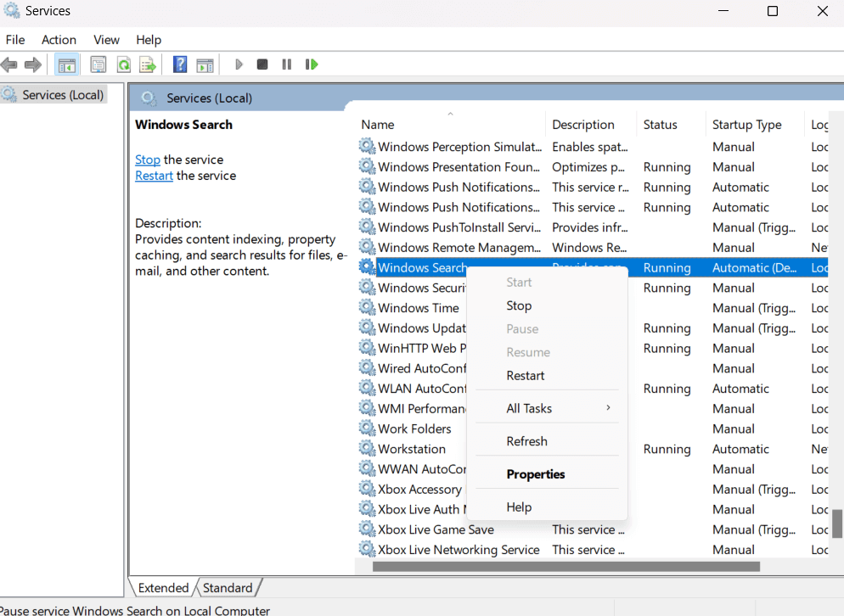Image resolution: width=844 pixels, height=616 pixels.
Task: Click the Stop the service link
Action: click(x=148, y=160)
